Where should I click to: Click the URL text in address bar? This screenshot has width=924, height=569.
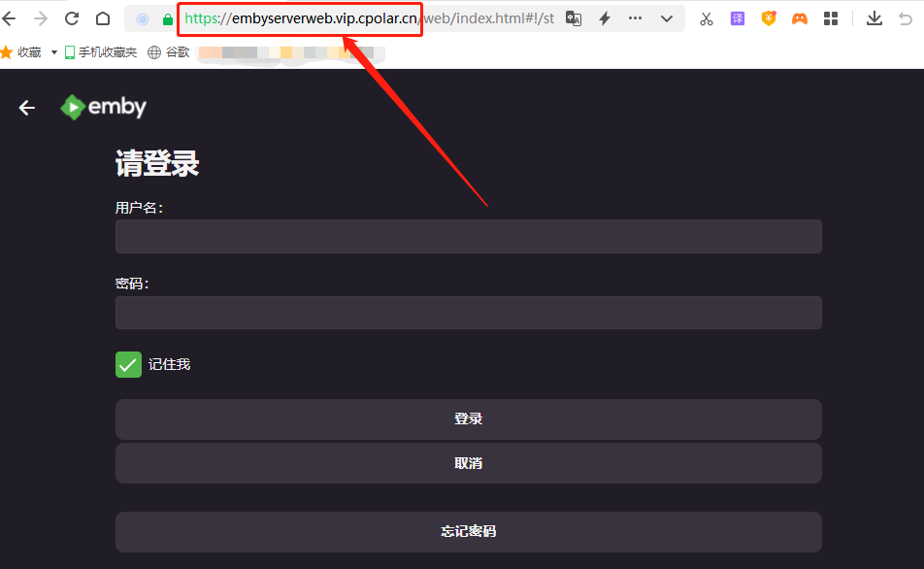[370, 18]
